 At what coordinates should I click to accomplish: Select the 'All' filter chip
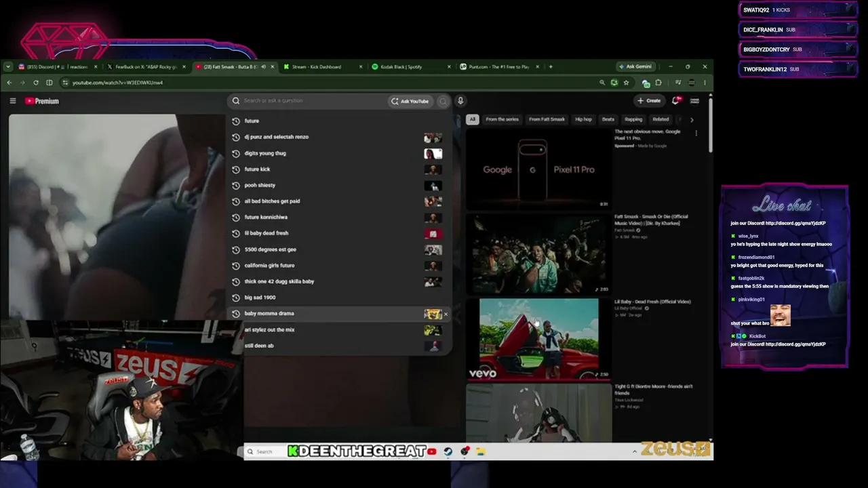(472, 119)
